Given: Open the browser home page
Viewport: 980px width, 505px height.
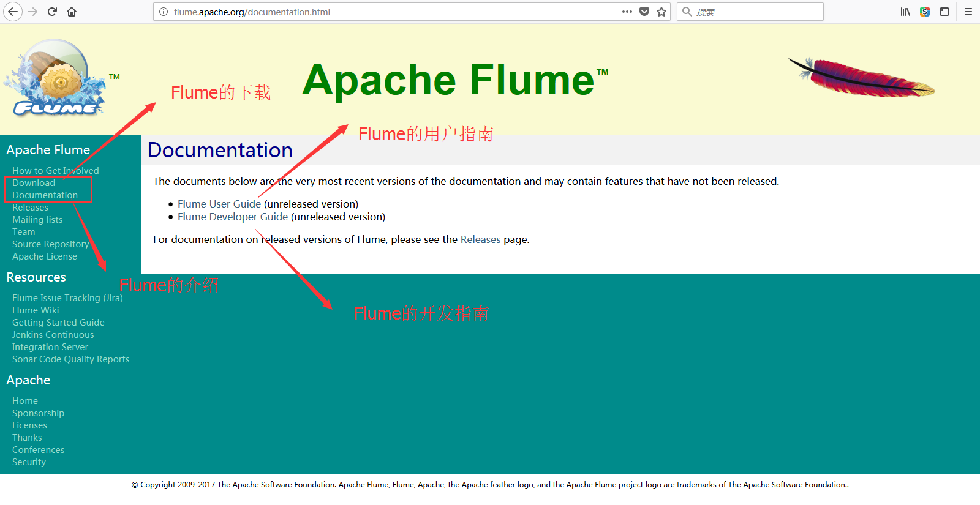Looking at the screenshot, I should tap(72, 12).
